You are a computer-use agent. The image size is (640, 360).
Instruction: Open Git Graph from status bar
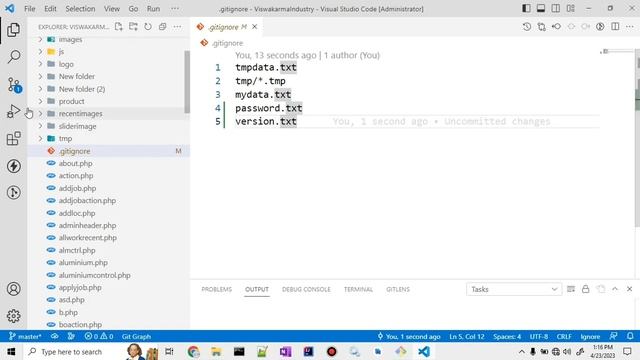[136, 336]
